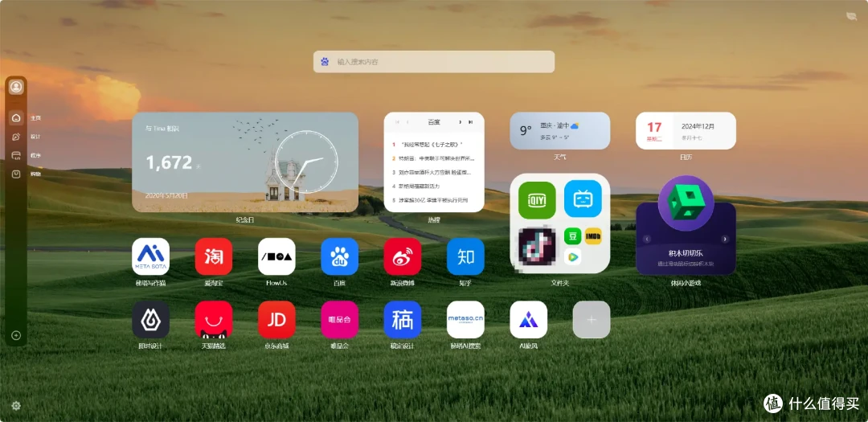Open the anniversary widget showing 1,672
The image size is (868, 422).
245,162
